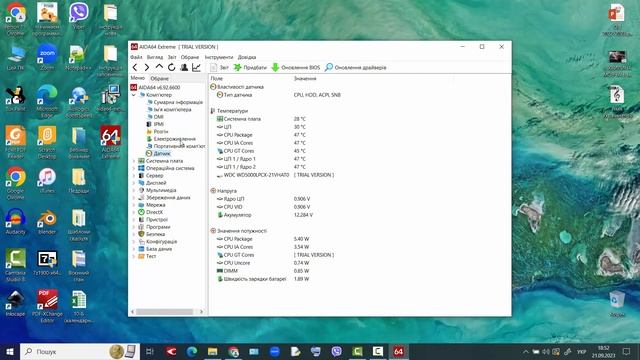Expand the Тест tree node
The width and height of the screenshot is (640, 360).
(134, 256)
